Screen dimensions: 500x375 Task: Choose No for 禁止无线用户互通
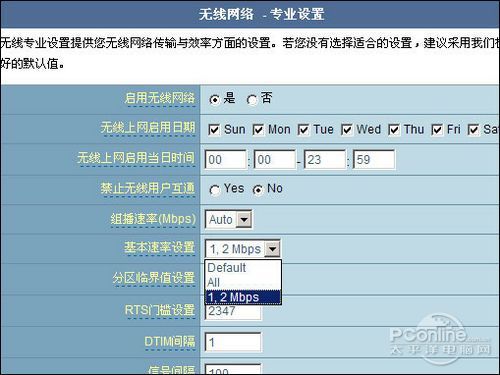pyautogui.click(x=258, y=190)
